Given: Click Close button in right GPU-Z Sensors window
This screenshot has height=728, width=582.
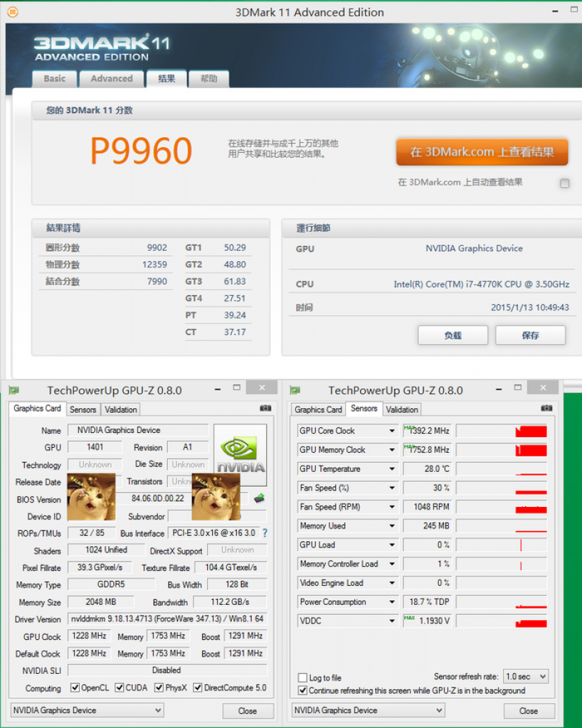Looking at the screenshot, I should tap(529, 711).
